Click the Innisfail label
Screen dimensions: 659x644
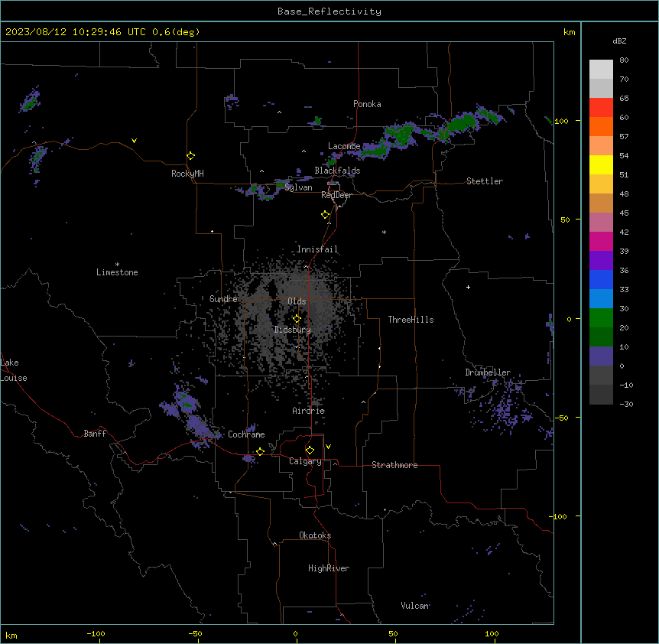pos(317,249)
